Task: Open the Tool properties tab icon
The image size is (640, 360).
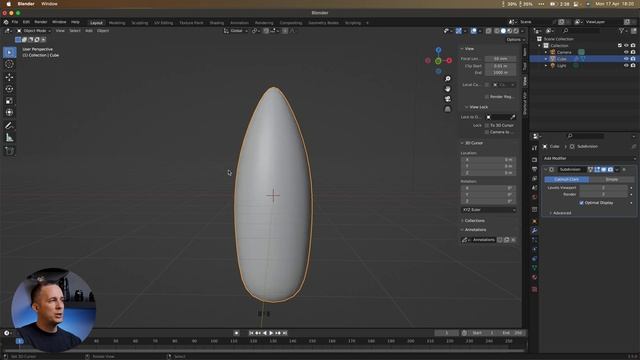Action: click(534, 148)
